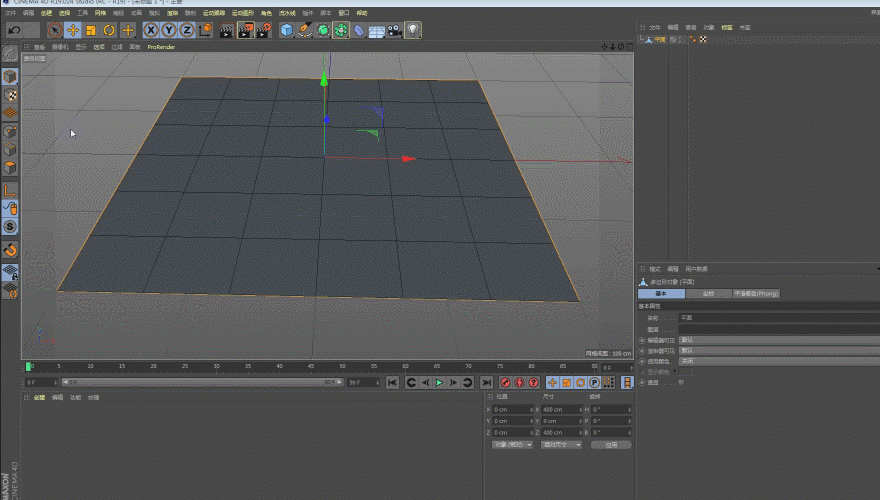880x500 pixels.
Task: Open the ProRender viewport menu
Action: [160, 47]
